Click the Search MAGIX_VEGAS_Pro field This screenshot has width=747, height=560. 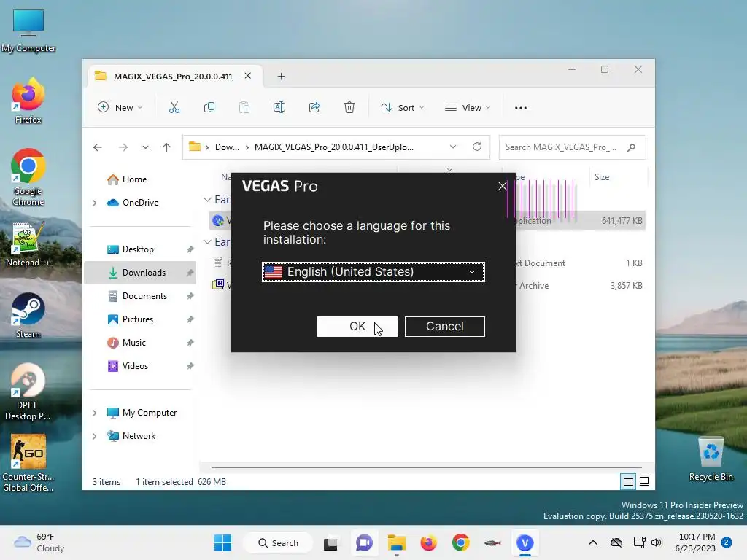pyautogui.click(x=572, y=147)
